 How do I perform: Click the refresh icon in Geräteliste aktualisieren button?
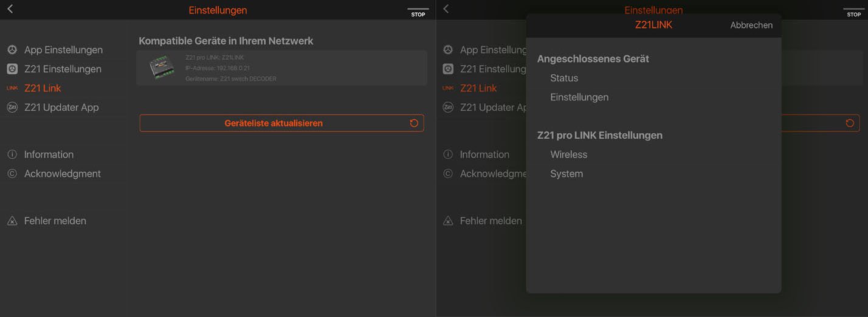pyautogui.click(x=414, y=123)
